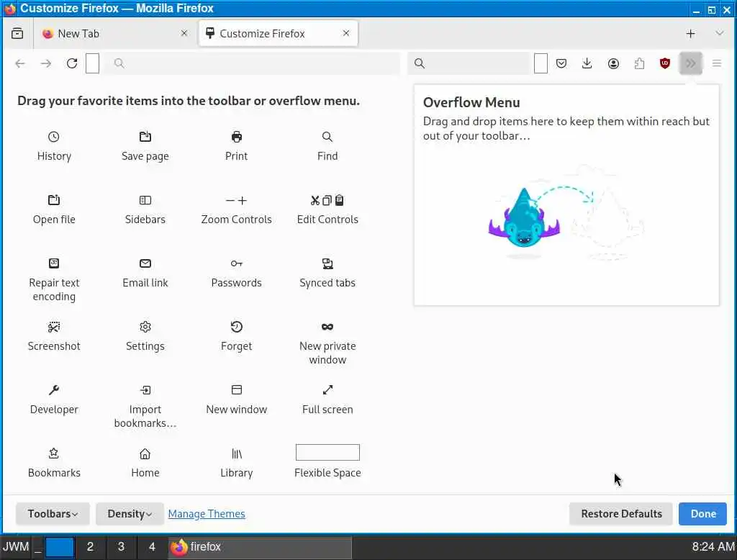Open the Manage Themes link
The width and height of the screenshot is (737, 560).
tap(207, 514)
